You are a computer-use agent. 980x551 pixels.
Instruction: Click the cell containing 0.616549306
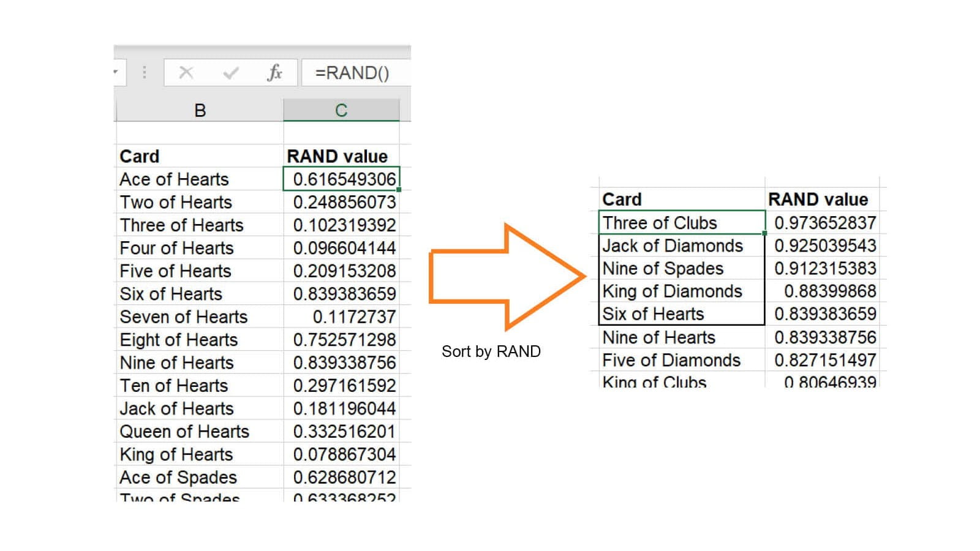point(341,179)
